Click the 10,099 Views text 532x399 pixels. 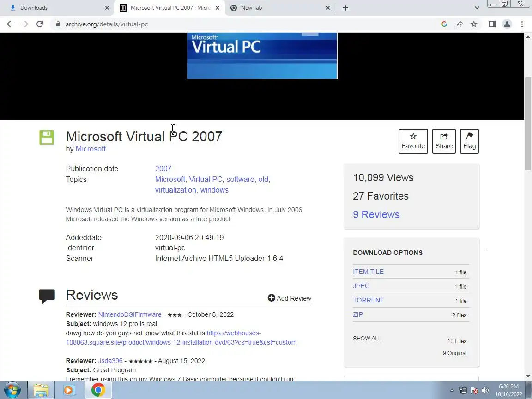point(383,177)
